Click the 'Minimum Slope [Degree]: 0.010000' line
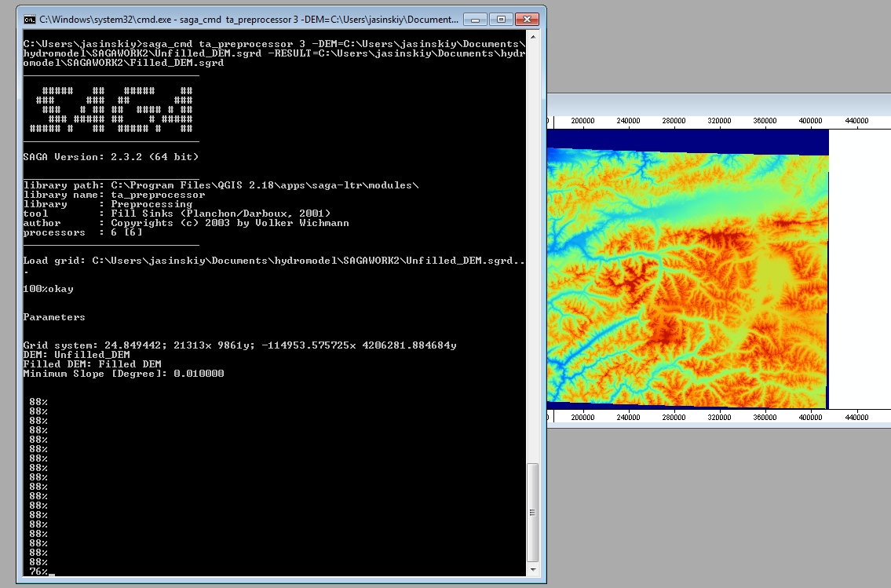 coord(123,374)
